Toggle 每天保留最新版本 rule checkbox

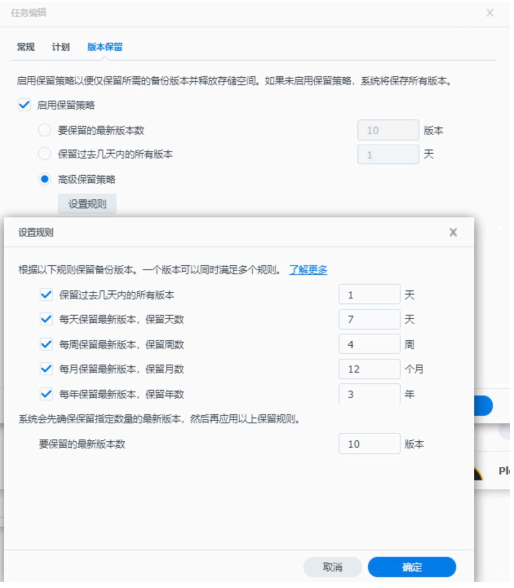tap(46, 320)
